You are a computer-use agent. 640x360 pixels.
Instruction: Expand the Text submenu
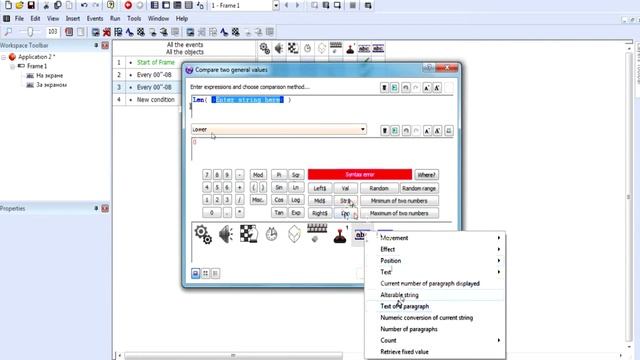pos(435,272)
